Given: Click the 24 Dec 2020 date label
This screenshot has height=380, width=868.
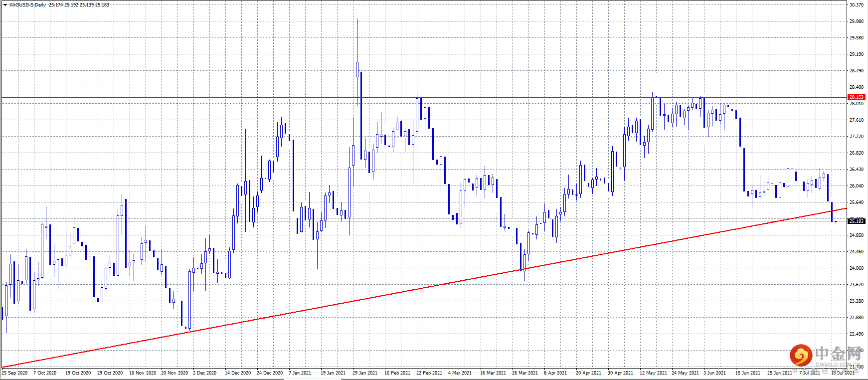Looking at the screenshot, I should [x=270, y=373].
